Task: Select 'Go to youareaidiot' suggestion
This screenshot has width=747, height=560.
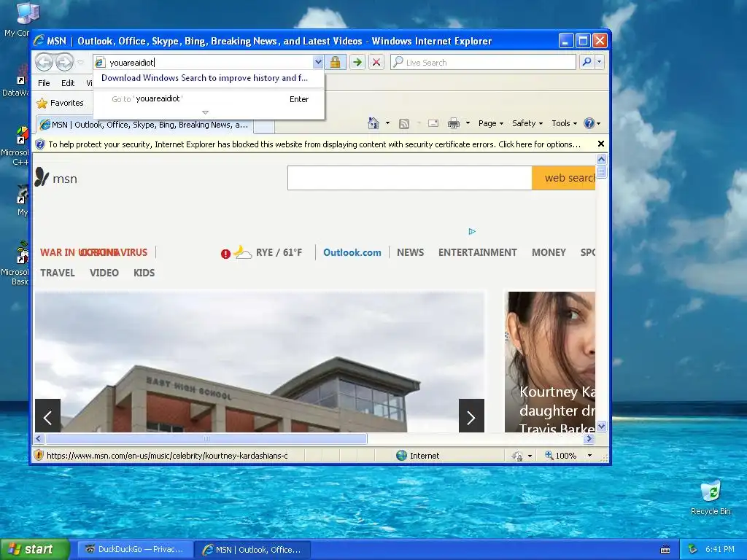Action: [209, 99]
